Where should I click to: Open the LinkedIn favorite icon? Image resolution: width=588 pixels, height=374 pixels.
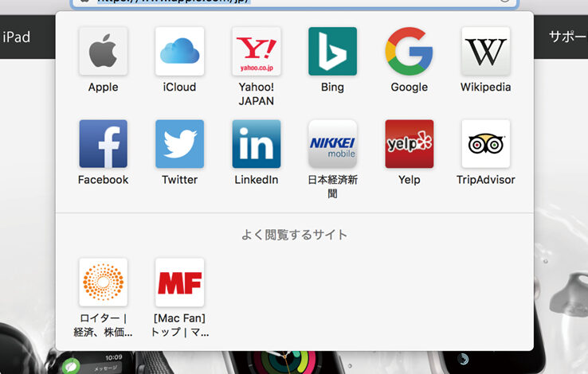pos(256,144)
